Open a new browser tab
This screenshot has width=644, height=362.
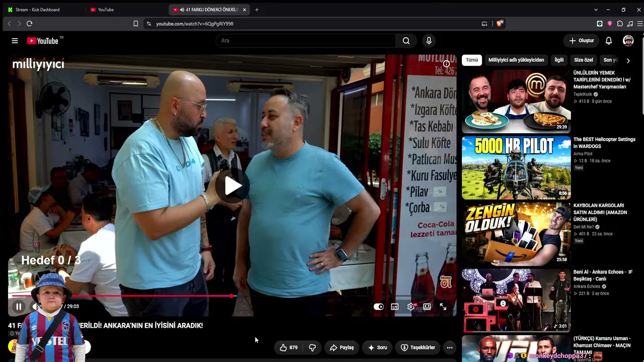tap(257, 10)
